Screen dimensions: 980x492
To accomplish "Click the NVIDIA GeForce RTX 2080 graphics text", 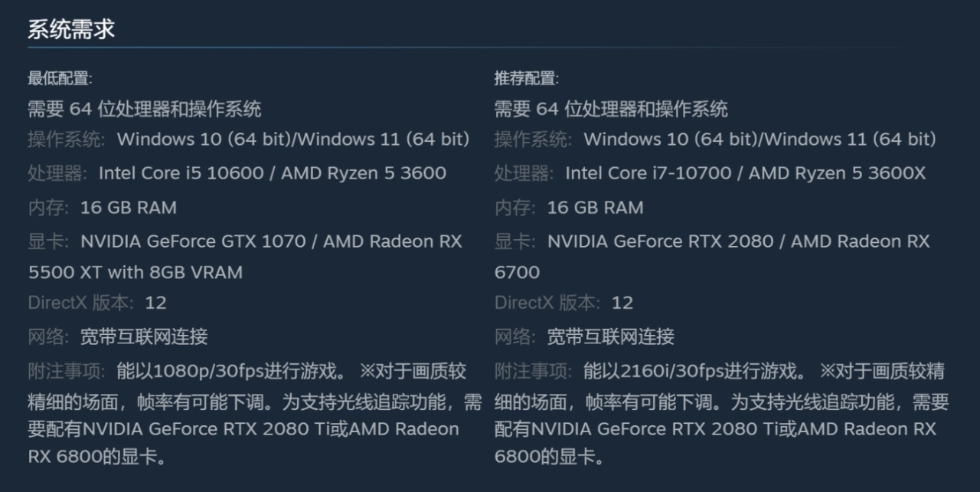I will (660, 241).
